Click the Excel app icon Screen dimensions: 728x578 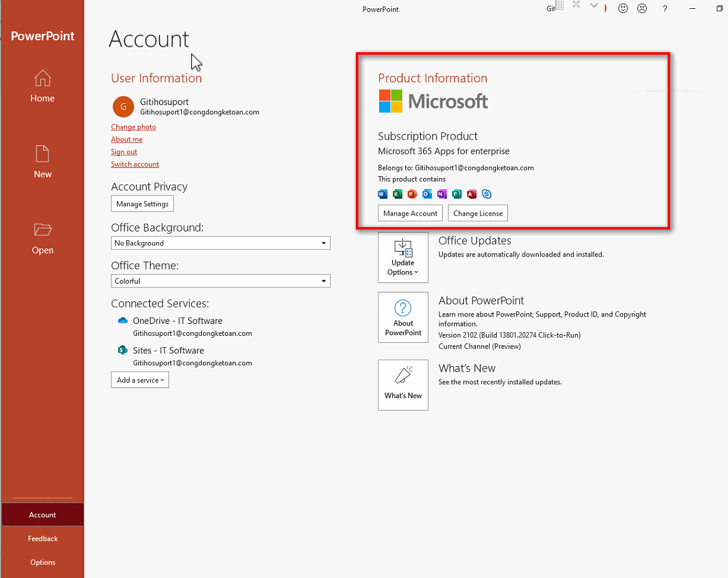point(397,194)
